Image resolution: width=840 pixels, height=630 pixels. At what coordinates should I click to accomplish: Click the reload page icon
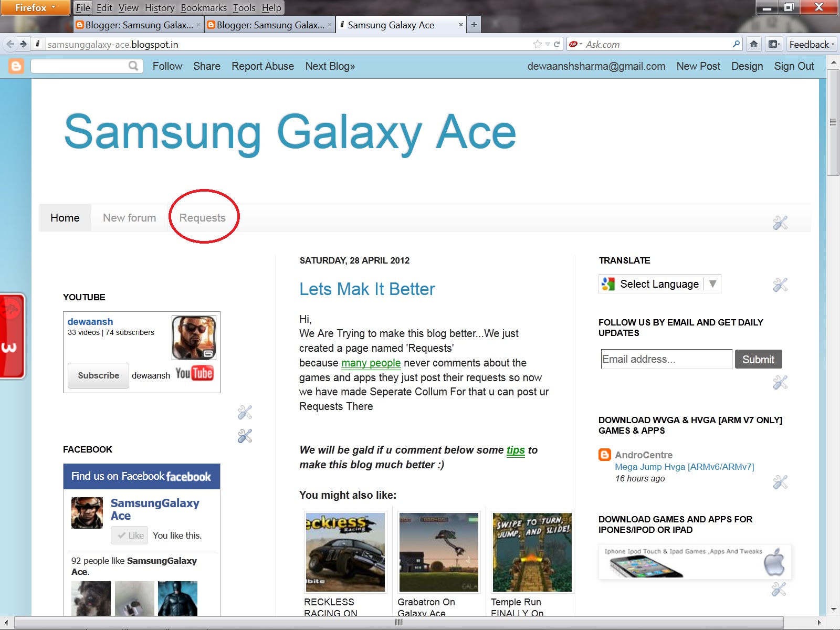tap(556, 44)
